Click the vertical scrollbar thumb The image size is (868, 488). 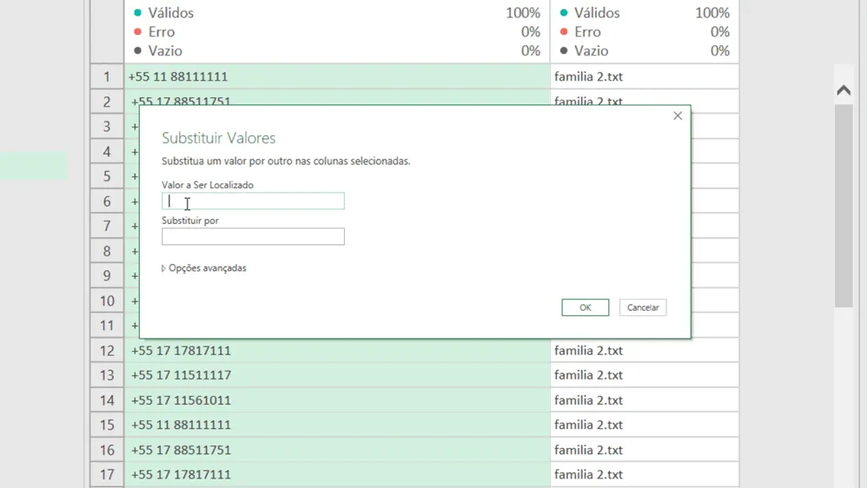pyautogui.click(x=843, y=206)
